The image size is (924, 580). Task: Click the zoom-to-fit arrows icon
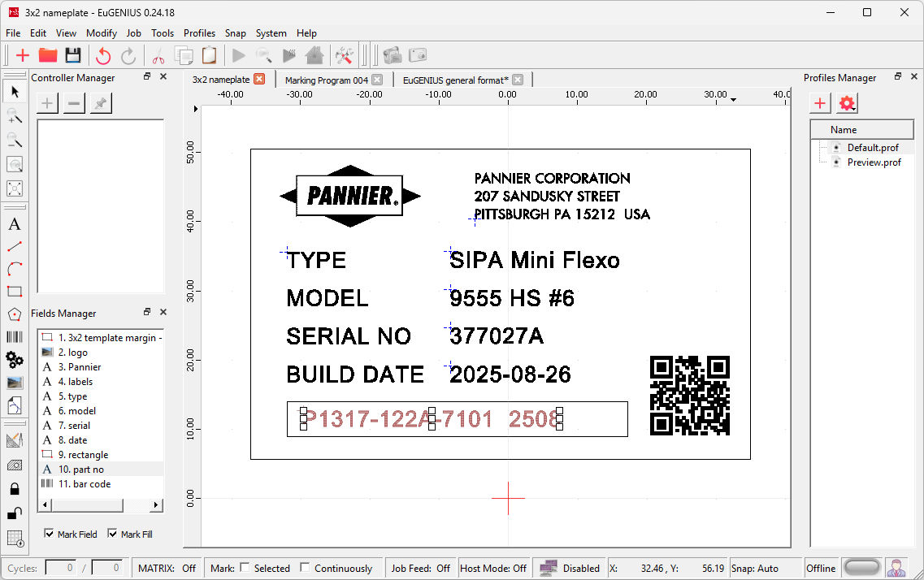(15, 188)
